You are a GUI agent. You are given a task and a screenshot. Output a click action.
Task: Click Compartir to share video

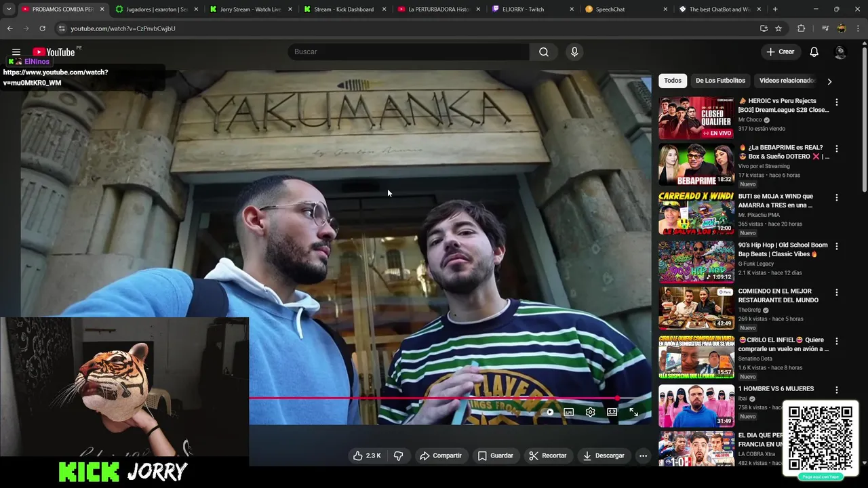pos(441,455)
